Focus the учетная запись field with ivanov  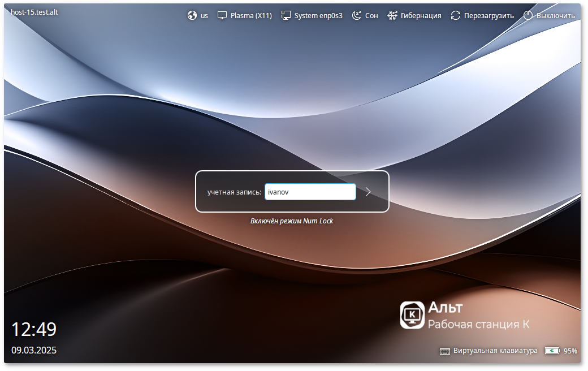pos(310,192)
